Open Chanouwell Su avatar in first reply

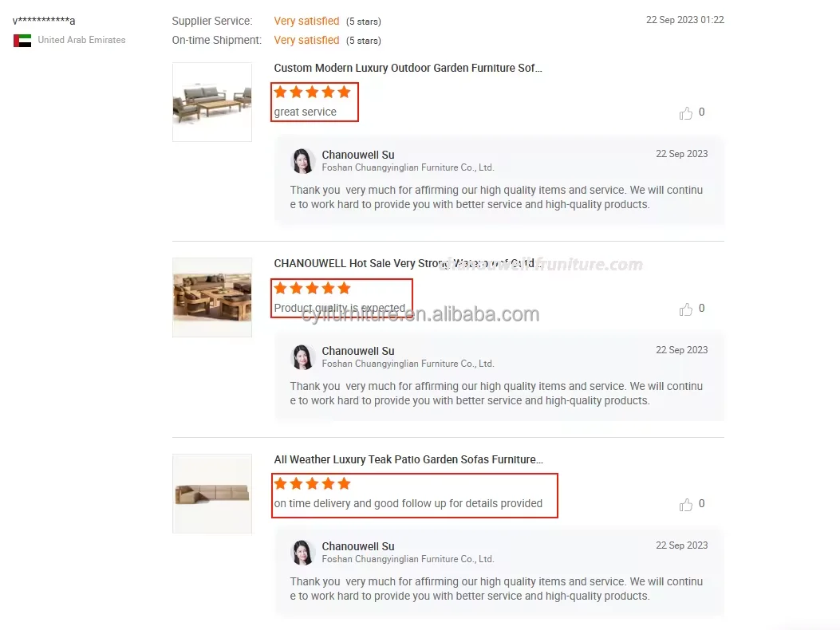(x=302, y=161)
